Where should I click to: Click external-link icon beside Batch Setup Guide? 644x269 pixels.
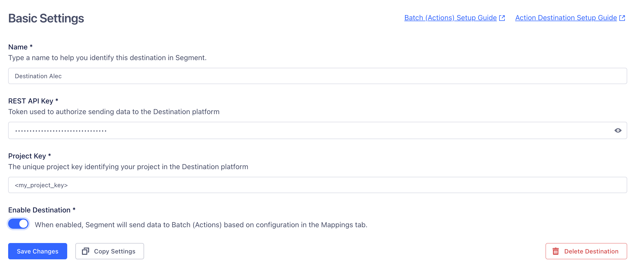pos(502,18)
